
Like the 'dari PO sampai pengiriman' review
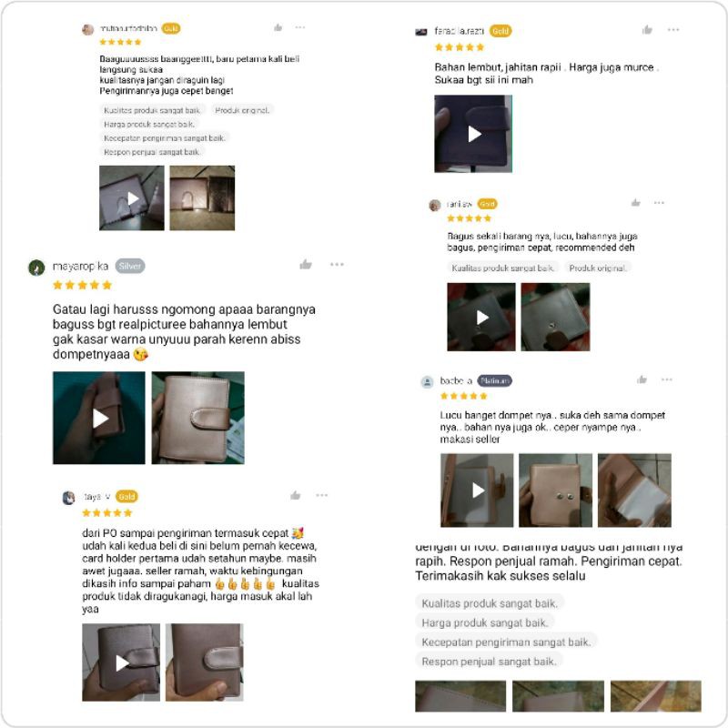(295, 495)
